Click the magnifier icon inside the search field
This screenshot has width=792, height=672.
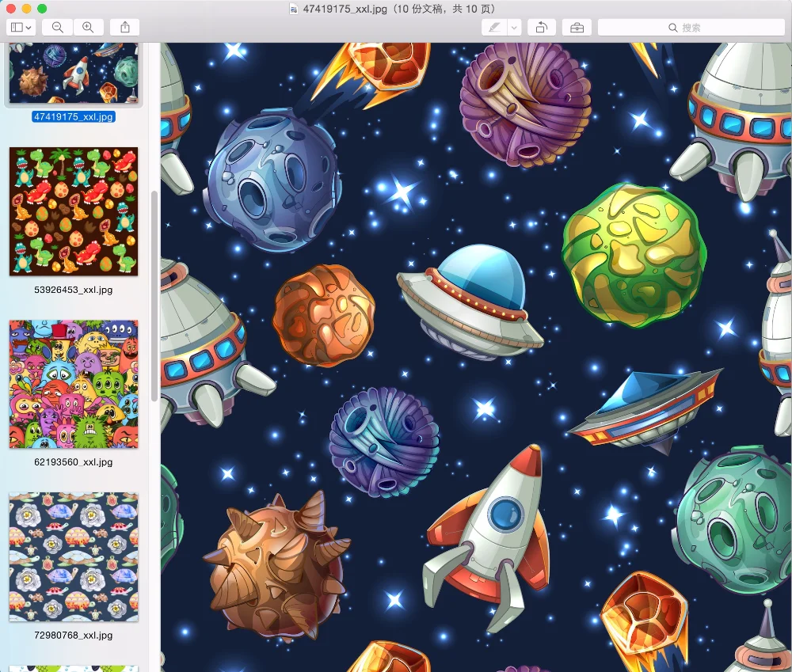pyautogui.click(x=672, y=27)
